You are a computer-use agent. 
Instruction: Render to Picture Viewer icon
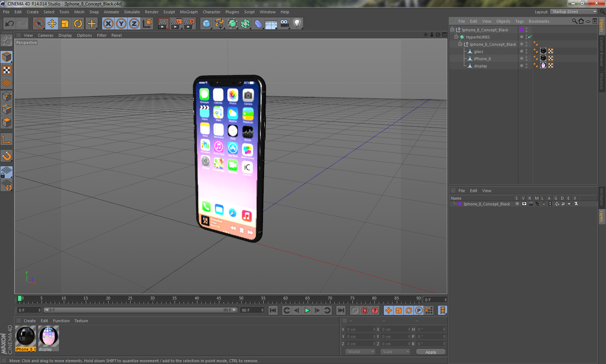pos(176,24)
